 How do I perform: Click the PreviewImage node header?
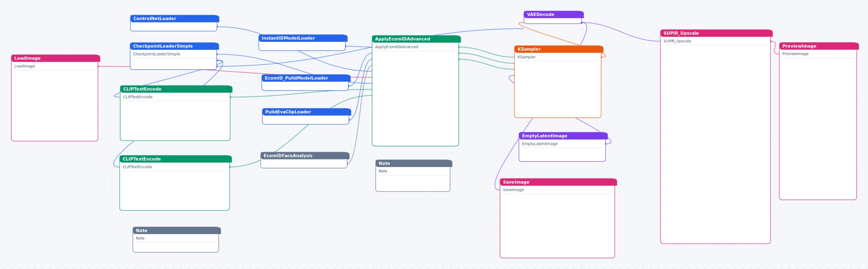pyautogui.click(x=819, y=46)
